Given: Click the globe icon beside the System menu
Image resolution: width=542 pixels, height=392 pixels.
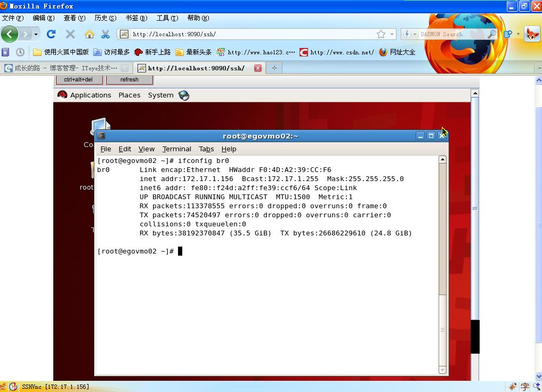Looking at the screenshot, I should click(x=183, y=95).
